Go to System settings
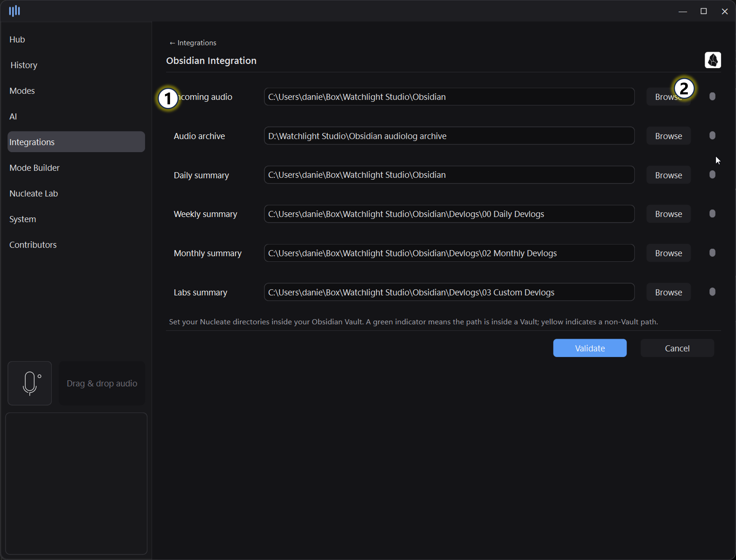736x560 pixels. click(x=76, y=219)
